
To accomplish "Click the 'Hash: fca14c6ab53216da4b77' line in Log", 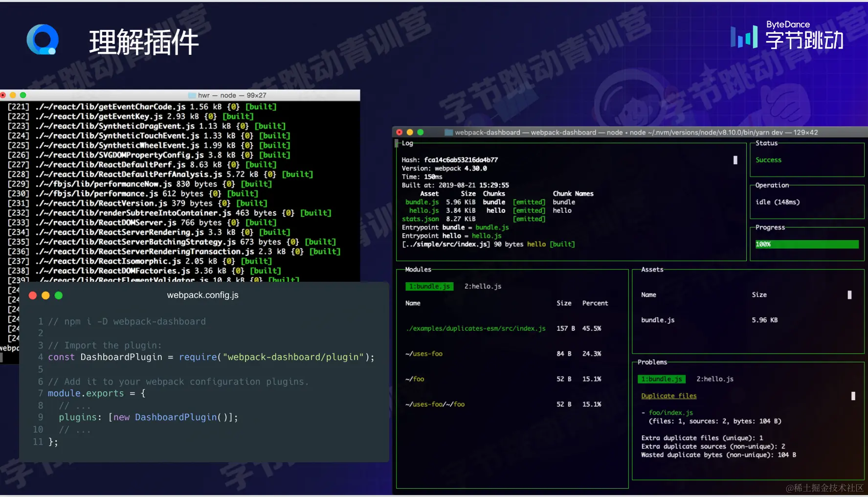I will point(450,160).
